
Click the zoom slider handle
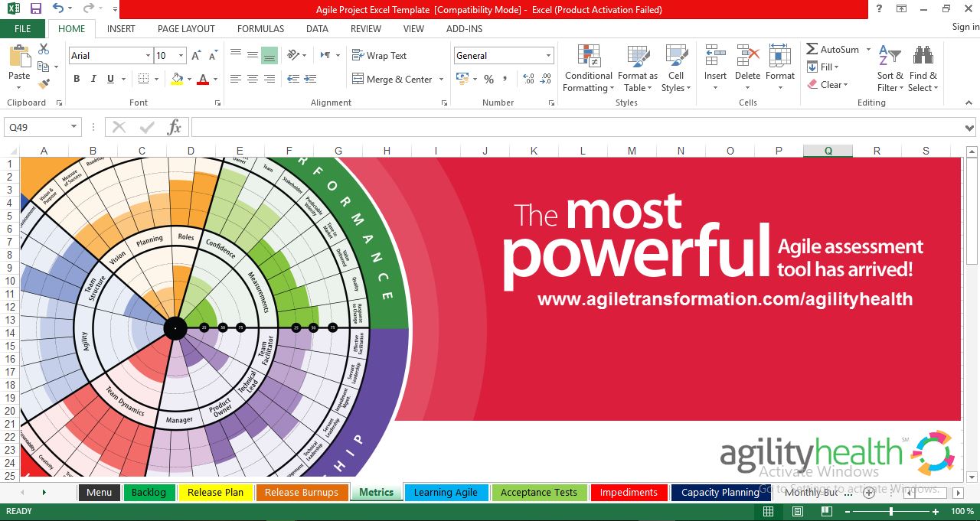891,511
